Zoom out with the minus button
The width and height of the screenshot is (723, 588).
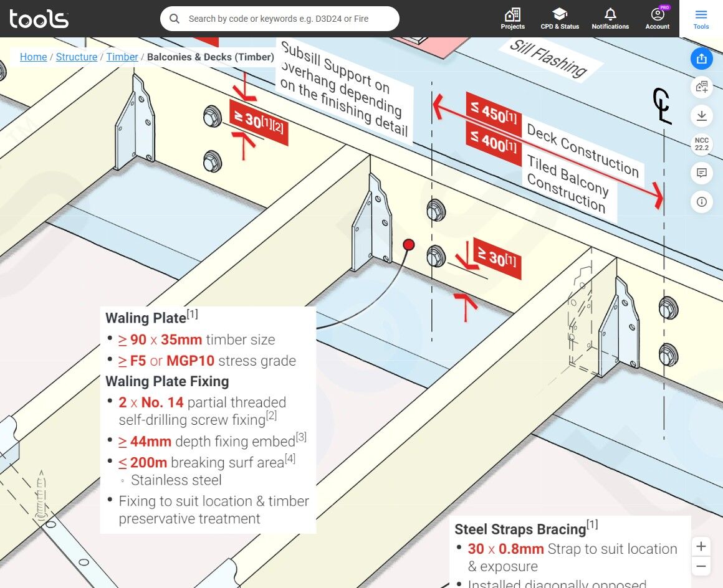pyautogui.click(x=701, y=566)
